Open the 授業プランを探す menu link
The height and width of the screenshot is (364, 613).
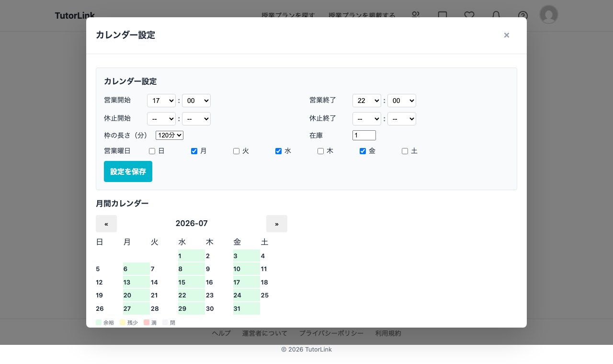(288, 15)
